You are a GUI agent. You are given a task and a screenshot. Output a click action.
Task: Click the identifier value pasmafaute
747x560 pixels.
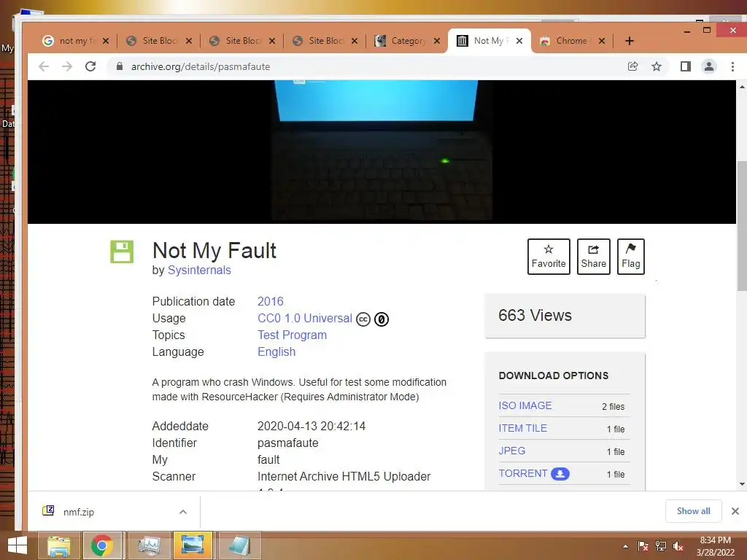point(287,443)
